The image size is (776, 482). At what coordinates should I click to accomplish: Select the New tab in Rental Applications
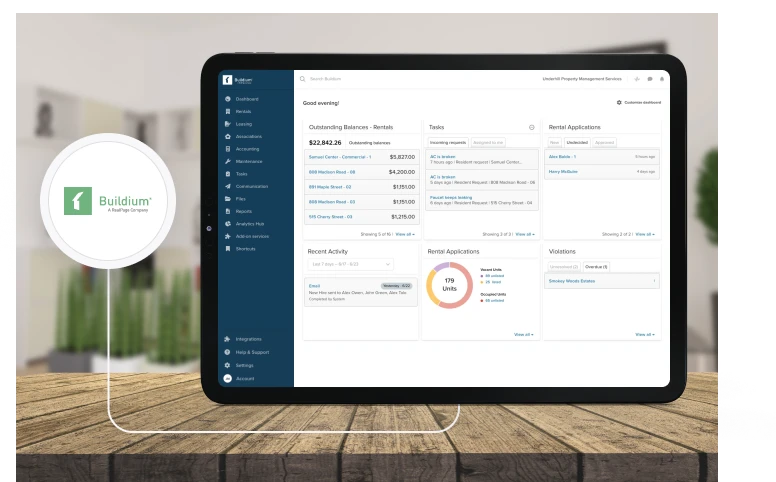click(554, 143)
